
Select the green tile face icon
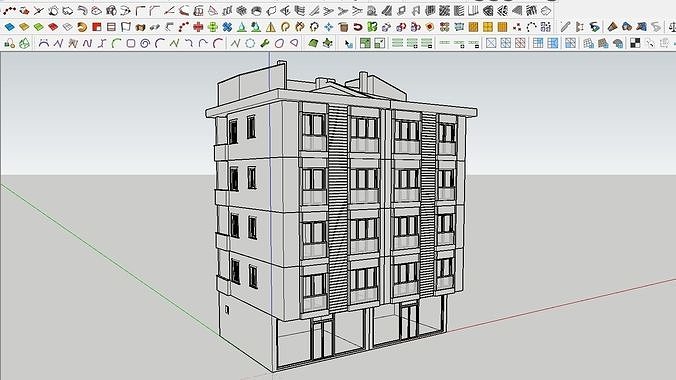point(39,27)
